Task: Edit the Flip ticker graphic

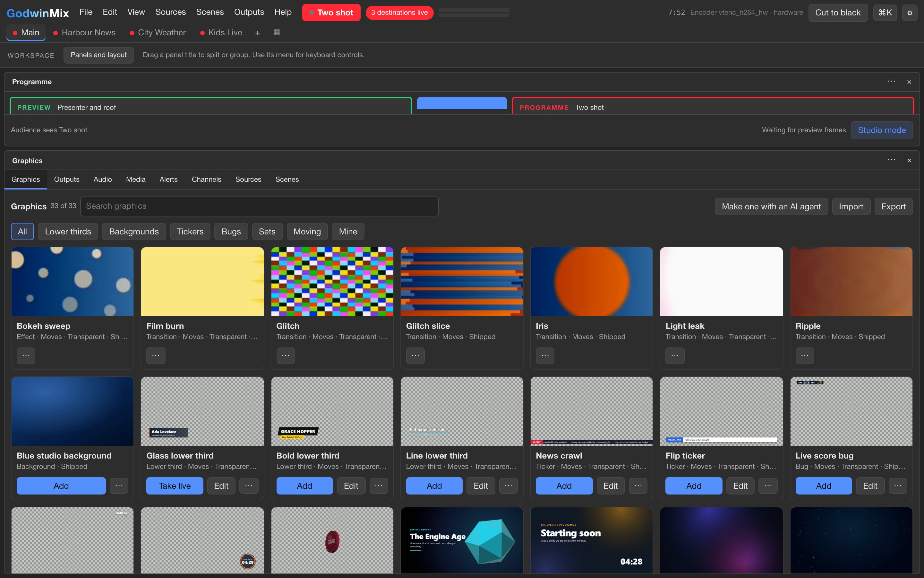Action: point(740,486)
